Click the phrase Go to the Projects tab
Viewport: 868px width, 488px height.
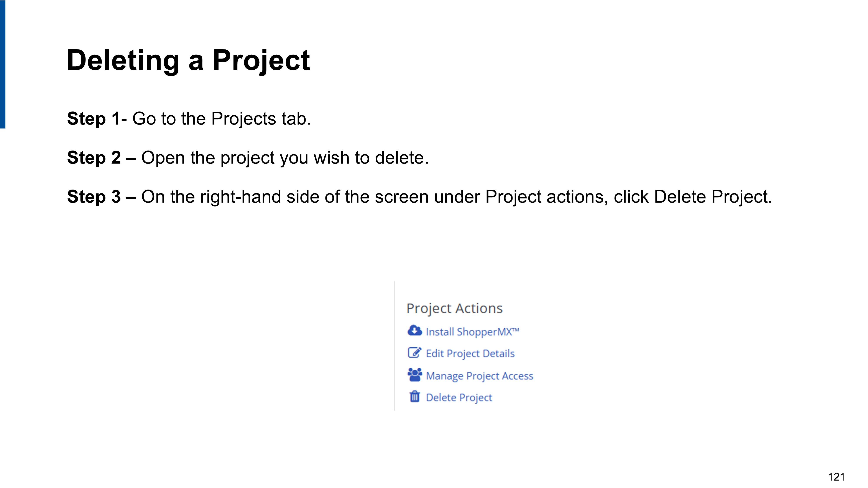pyautogui.click(x=221, y=119)
